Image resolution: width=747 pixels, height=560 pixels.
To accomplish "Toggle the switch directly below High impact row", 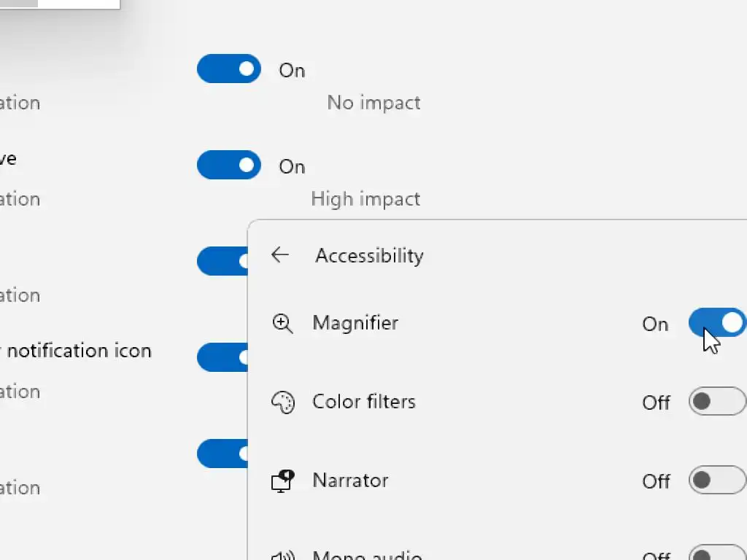I will click(x=222, y=261).
